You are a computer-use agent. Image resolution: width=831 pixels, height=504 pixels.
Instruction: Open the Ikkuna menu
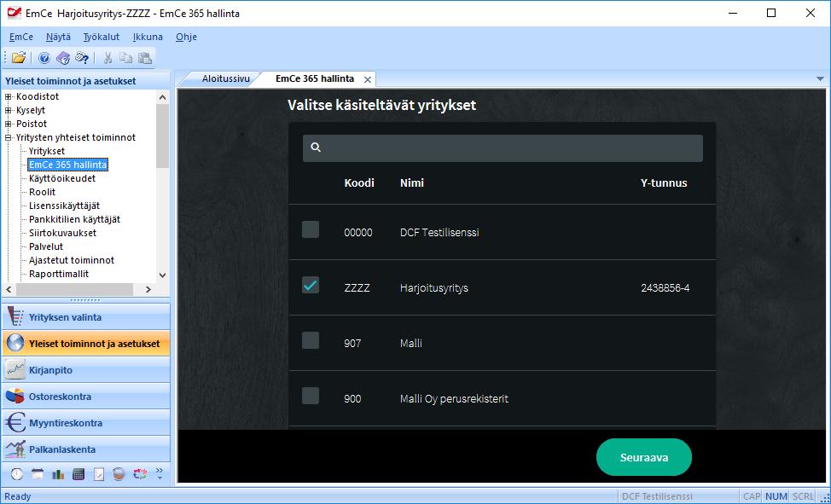coord(148,38)
